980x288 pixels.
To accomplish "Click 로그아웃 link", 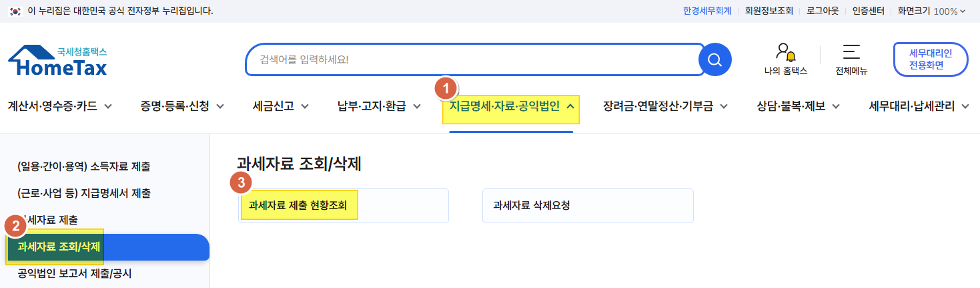I will tap(823, 11).
